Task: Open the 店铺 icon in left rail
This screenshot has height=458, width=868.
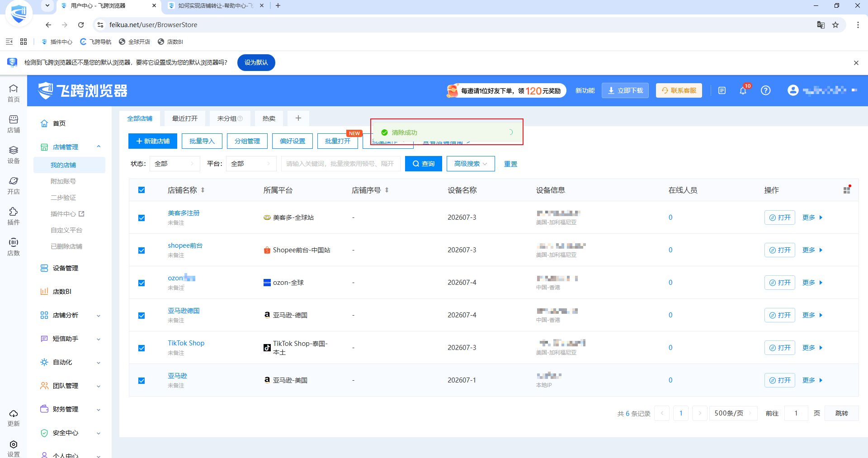Action: pyautogui.click(x=14, y=124)
